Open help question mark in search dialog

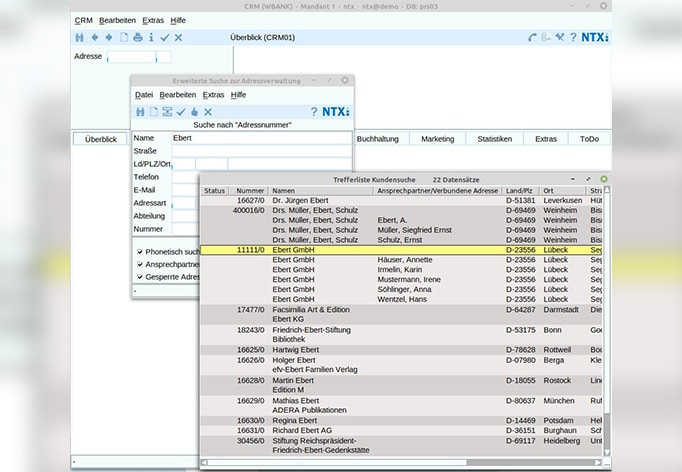click(314, 112)
